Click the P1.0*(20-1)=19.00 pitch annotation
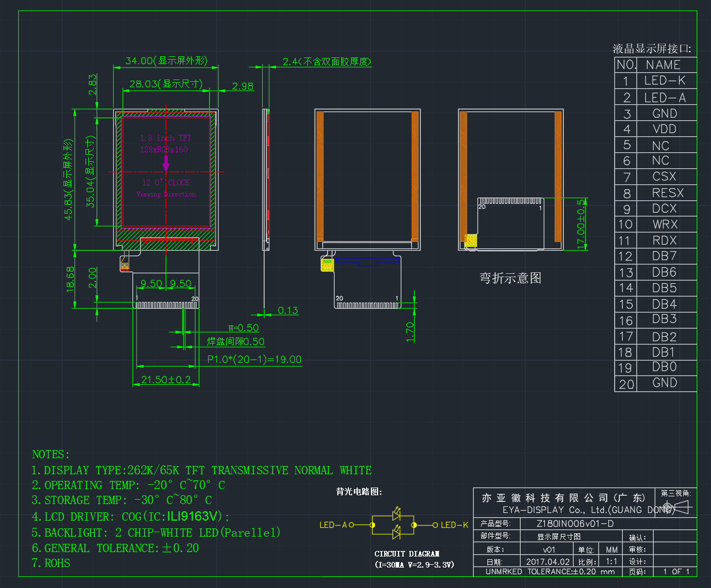Image resolution: width=711 pixels, height=588 pixels. tap(254, 359)
